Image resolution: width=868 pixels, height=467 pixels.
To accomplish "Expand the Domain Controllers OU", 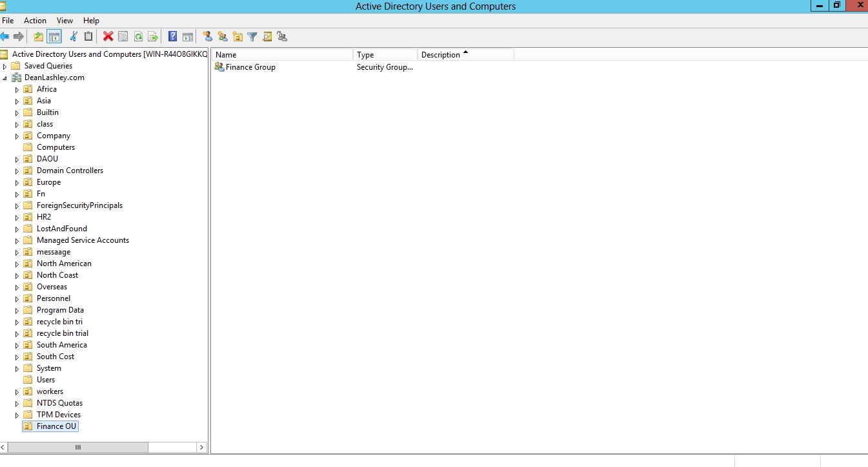I will point(17,171).
